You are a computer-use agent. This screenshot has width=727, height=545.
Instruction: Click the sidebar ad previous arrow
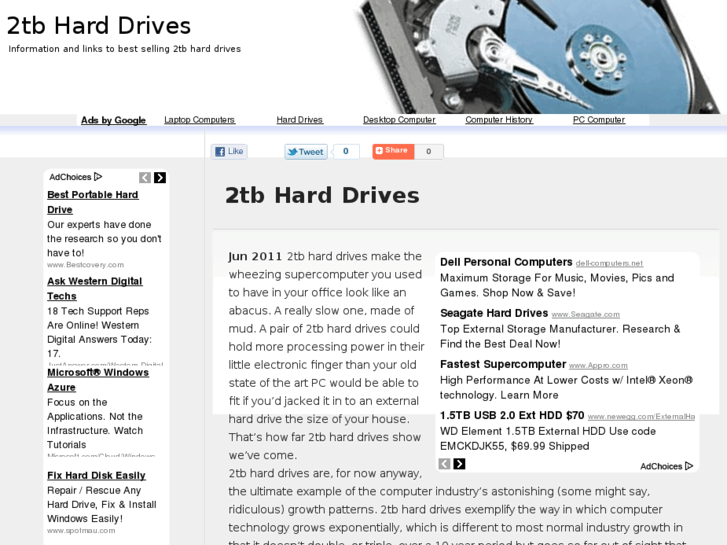145,178
